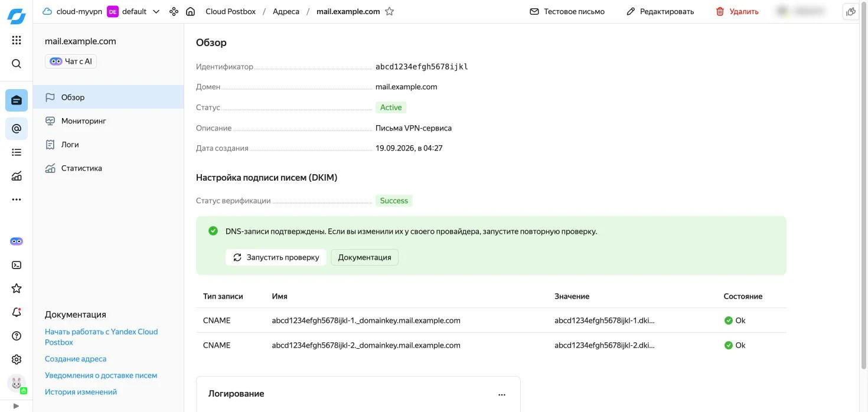The width and height of the screenshot is (868, 412).
Task: Open Уведомления о доставке писем link
Action: coord(101,375)
